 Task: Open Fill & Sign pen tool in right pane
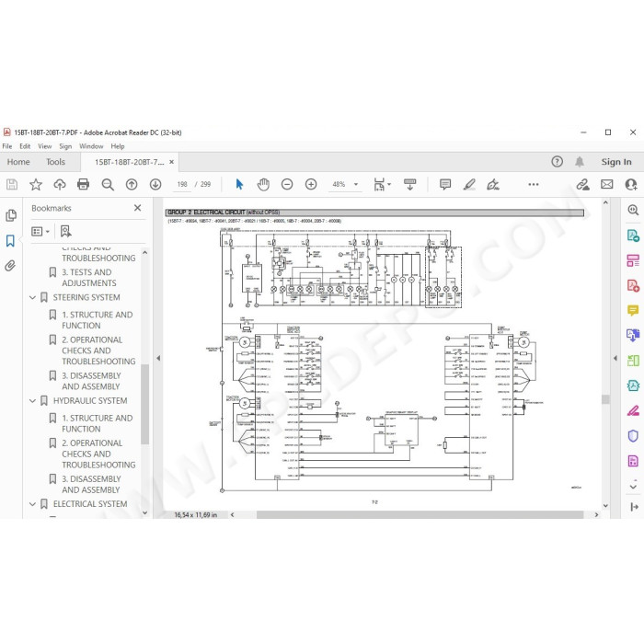tap(633, 410)
